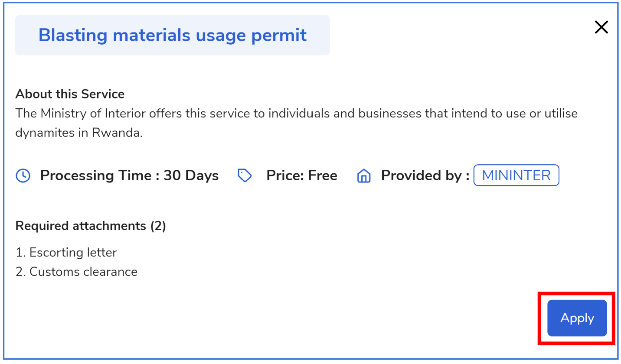Click the About this Service heading
The height and width of the screenshot is (364, 621).
tap(70, 94)
